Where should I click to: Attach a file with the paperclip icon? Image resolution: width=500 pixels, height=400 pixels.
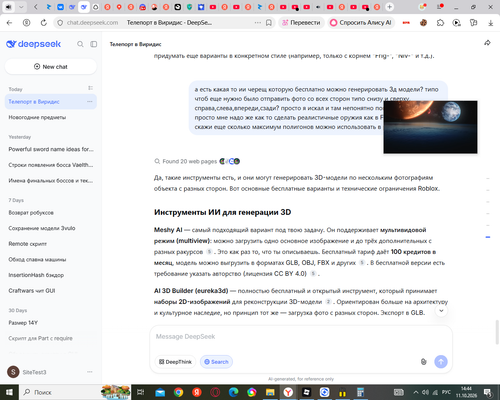tap(423, 362)
